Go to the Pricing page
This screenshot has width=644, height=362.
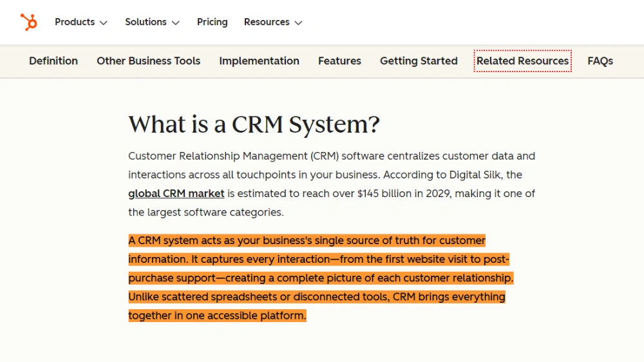pos(212,22)
